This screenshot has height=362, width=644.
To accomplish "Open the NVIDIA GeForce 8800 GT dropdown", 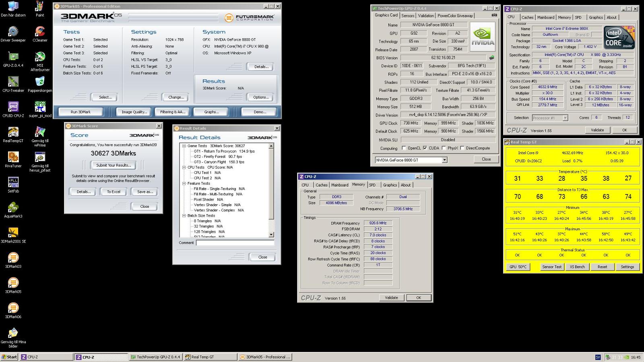I will click(444, 160).
